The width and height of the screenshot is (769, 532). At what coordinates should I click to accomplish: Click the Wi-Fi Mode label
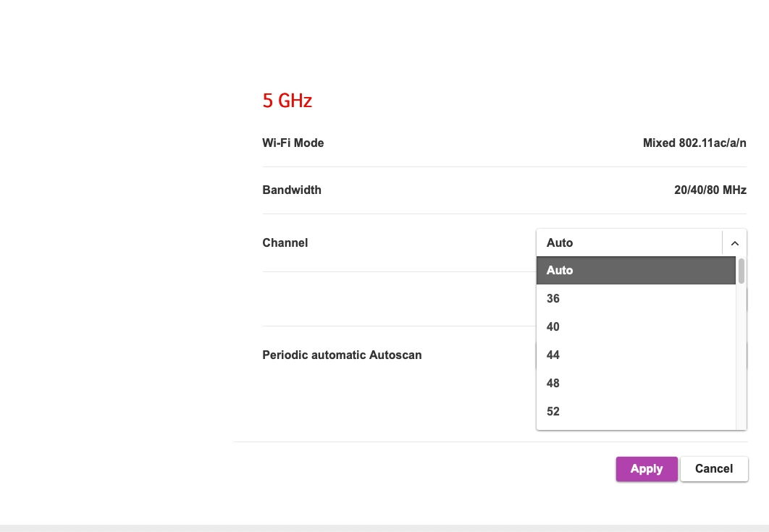point(293,143)
